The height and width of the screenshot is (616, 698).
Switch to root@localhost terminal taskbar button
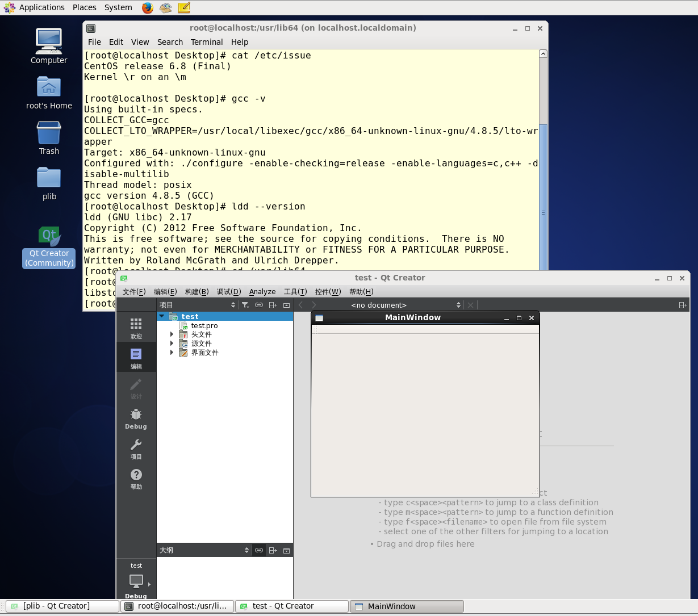pos(177,606)
